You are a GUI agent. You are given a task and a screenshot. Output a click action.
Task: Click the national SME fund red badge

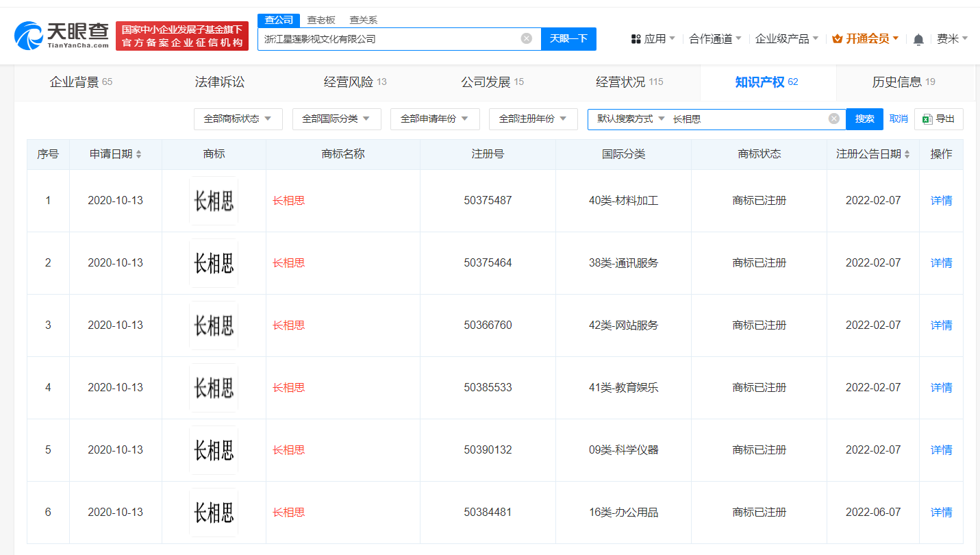[181, 36]
